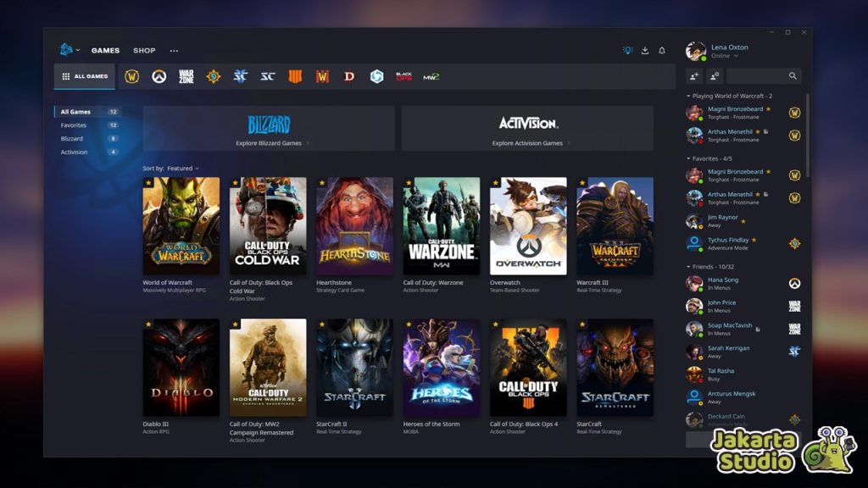868x488 pixels.
Task: Open the downloads icon
Action: point(645,50)
